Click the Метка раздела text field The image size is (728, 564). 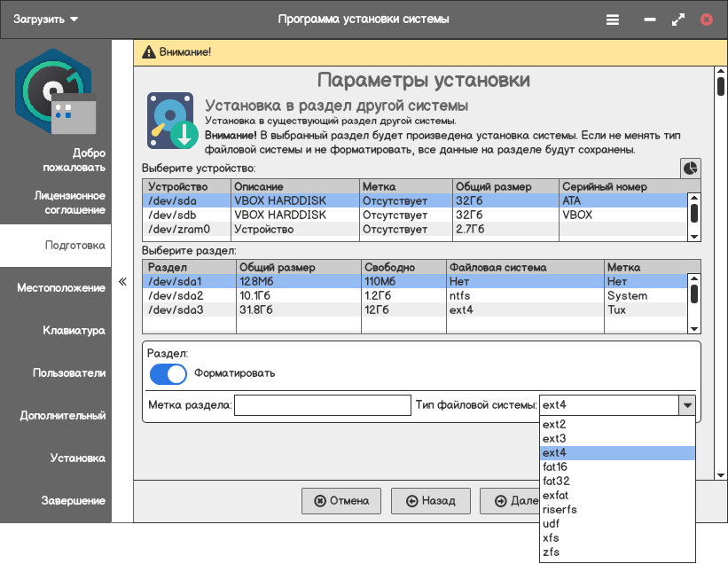coord(310,405)
